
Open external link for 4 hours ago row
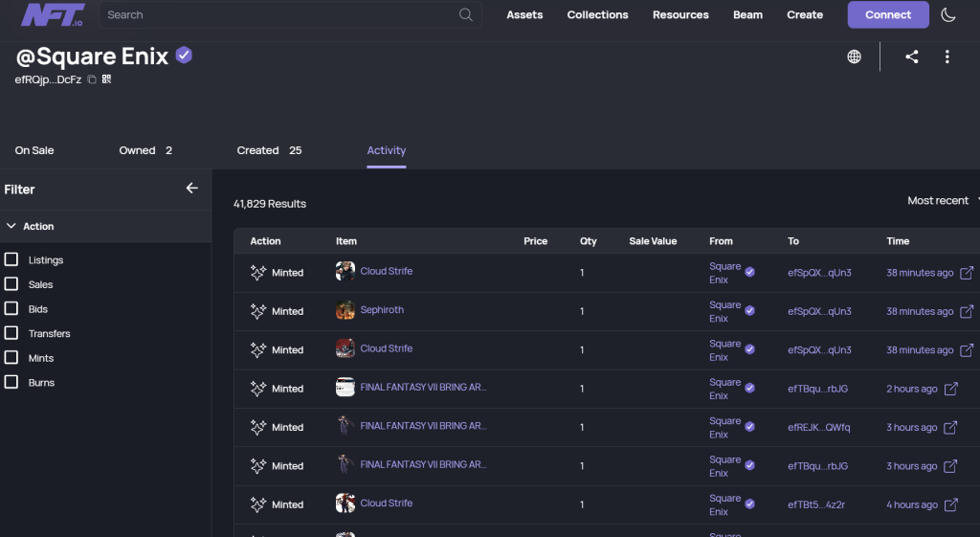(950, 504)
